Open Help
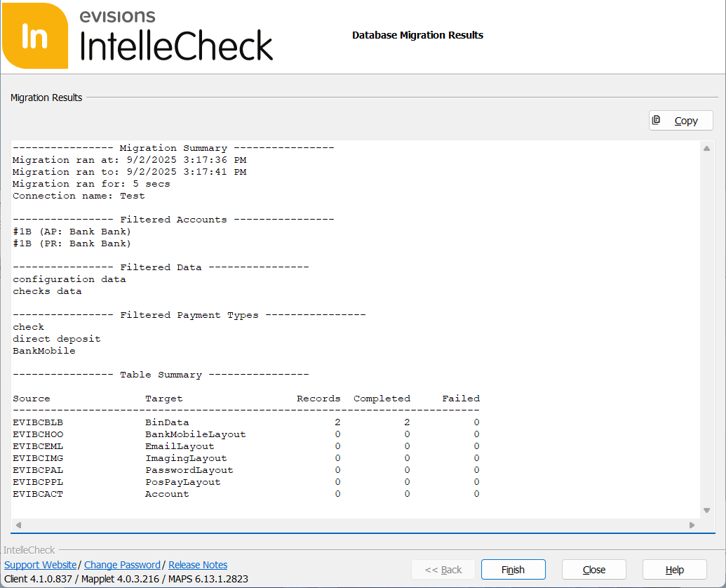Viewport: 726px width, 588px height. [674, 570]
